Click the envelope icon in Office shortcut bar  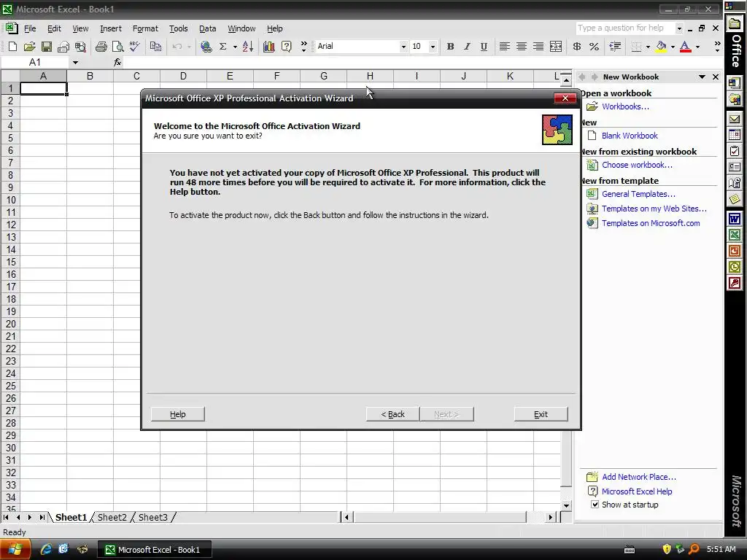pos(735,119)
